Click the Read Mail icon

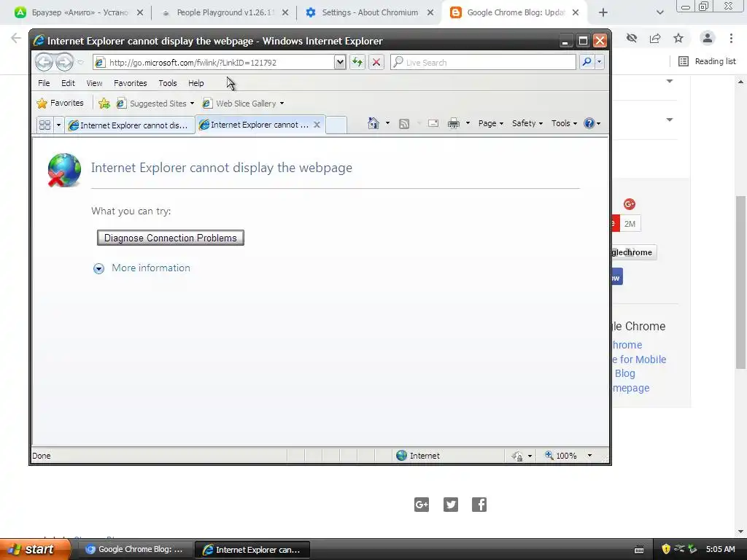coord(433,123)
